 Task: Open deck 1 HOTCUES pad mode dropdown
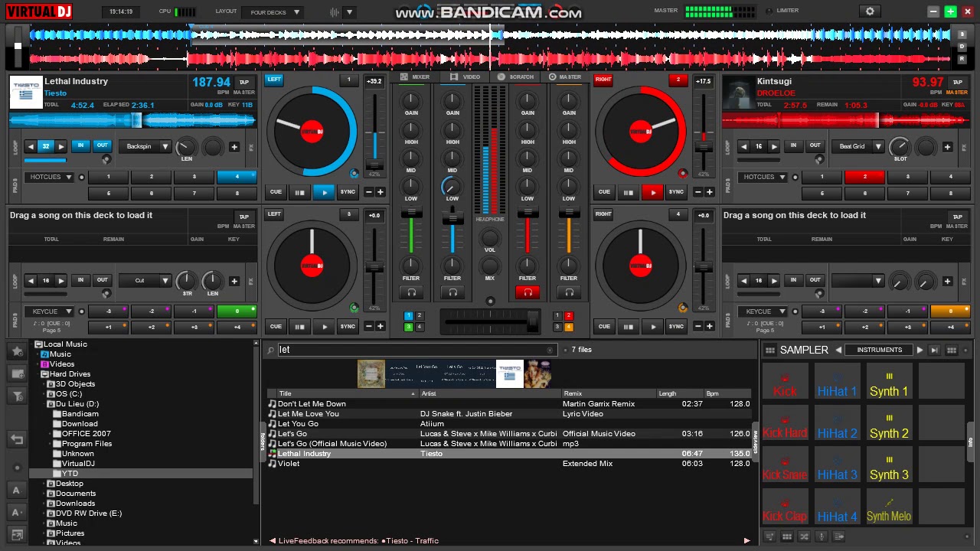49,177
